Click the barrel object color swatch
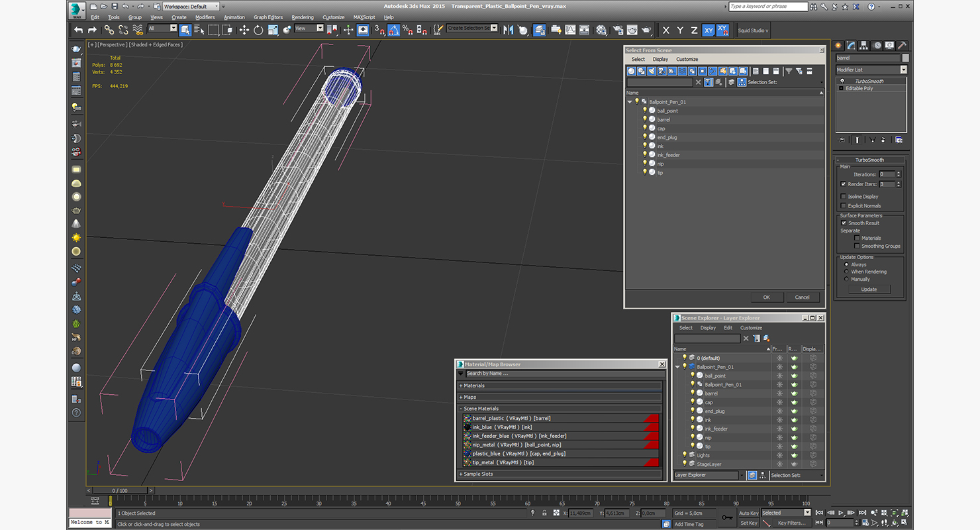This screenshot has width=980, height=530. (x=906, y=58)
